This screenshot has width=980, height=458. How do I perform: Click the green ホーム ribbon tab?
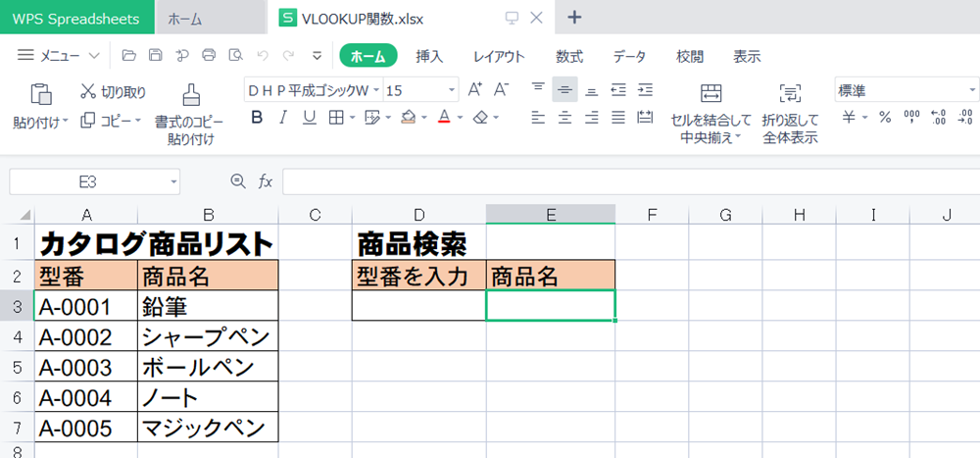pyautogui.click(x=368, y=56)
